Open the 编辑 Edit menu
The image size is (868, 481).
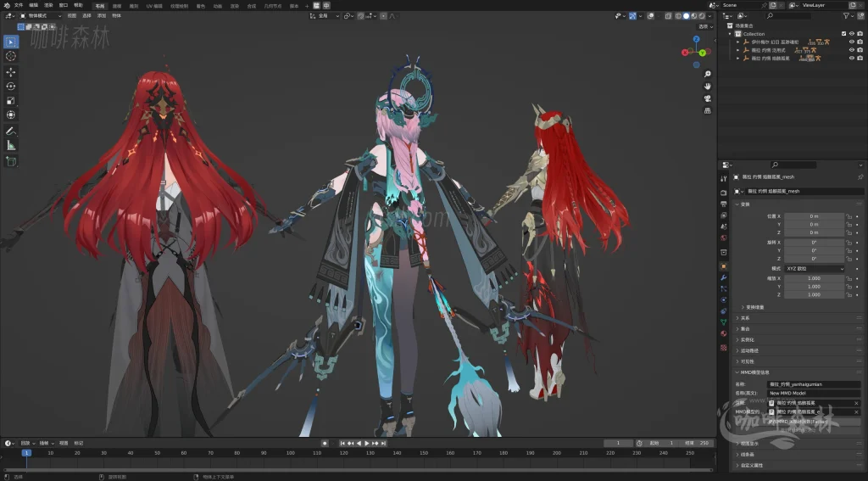click(x=34, y=5)
